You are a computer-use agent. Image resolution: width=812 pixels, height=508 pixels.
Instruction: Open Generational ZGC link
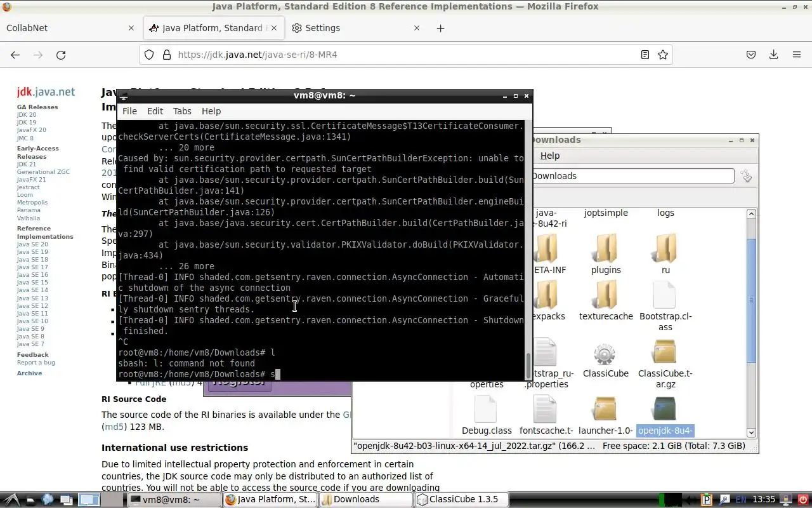pos(44,172)
